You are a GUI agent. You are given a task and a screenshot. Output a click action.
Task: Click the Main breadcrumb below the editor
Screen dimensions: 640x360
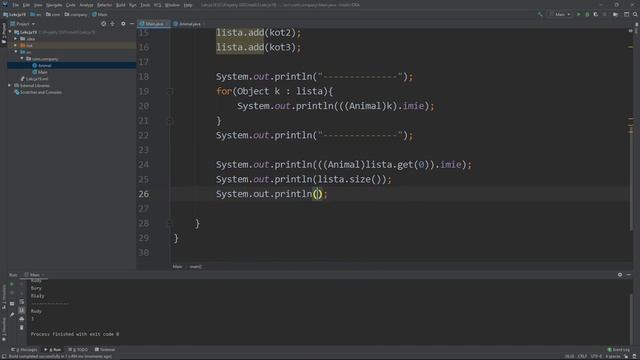click(x=177, y=267)
